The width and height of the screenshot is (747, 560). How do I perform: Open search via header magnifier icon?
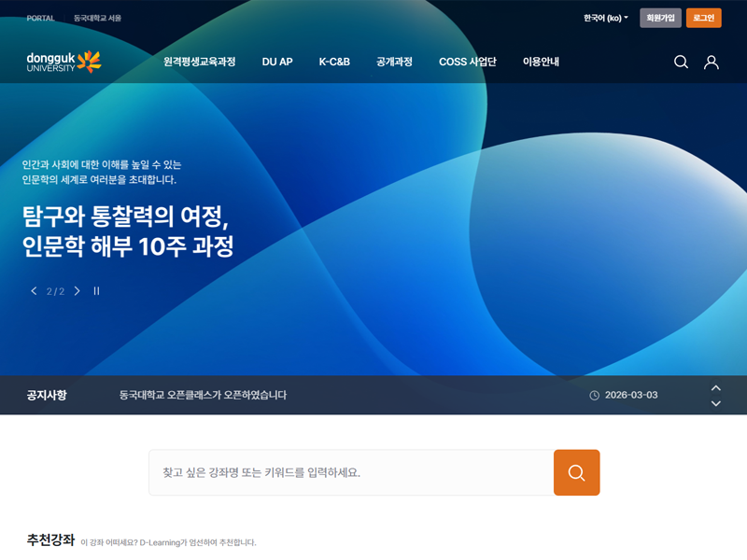[x=681, y=62]
